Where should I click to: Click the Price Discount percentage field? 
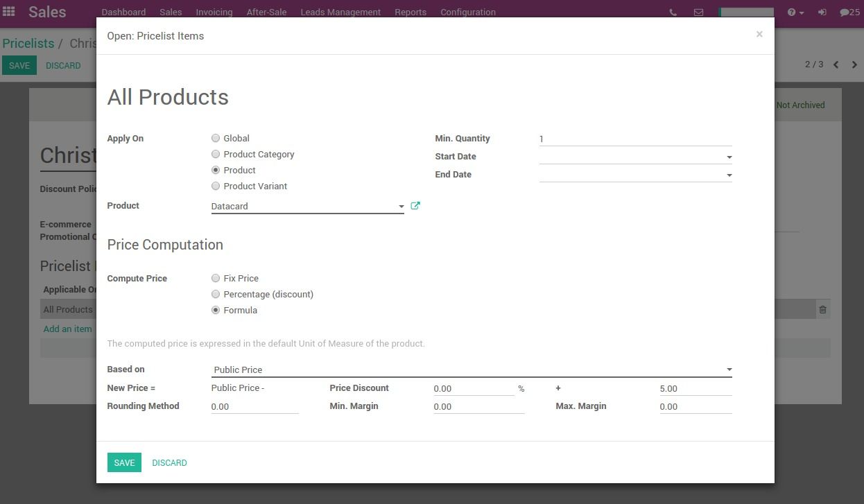tap(473, 389)
